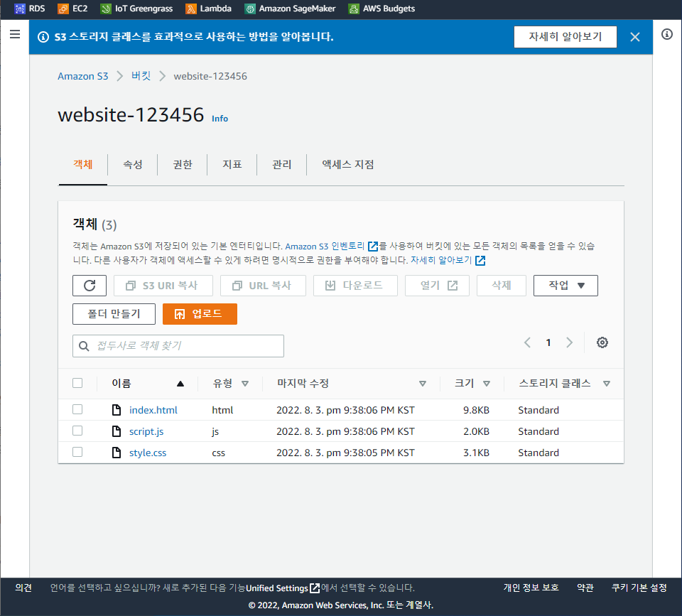Click the URL 복사 button

[263, 286]
